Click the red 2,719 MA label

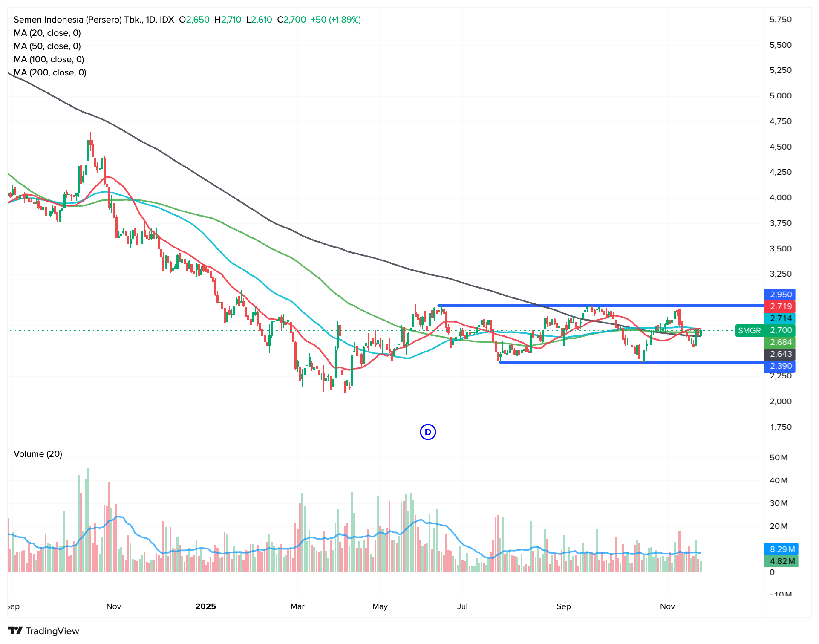780,306
